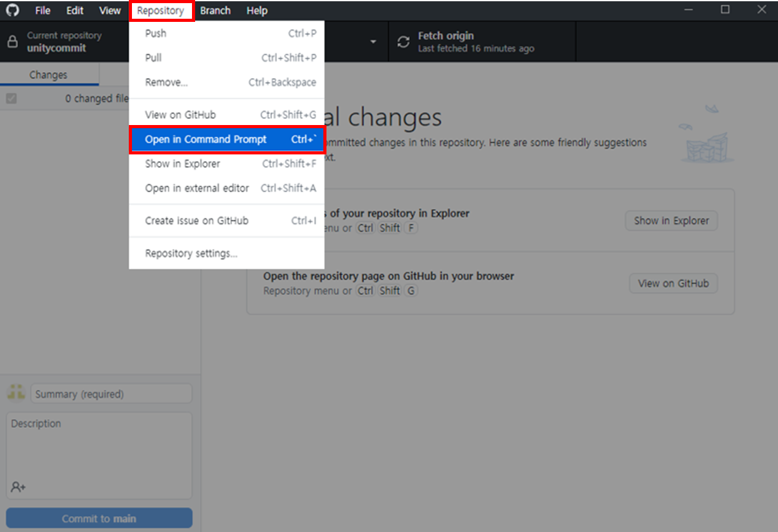Open the unitycommit repository selector

pos(63,41)
